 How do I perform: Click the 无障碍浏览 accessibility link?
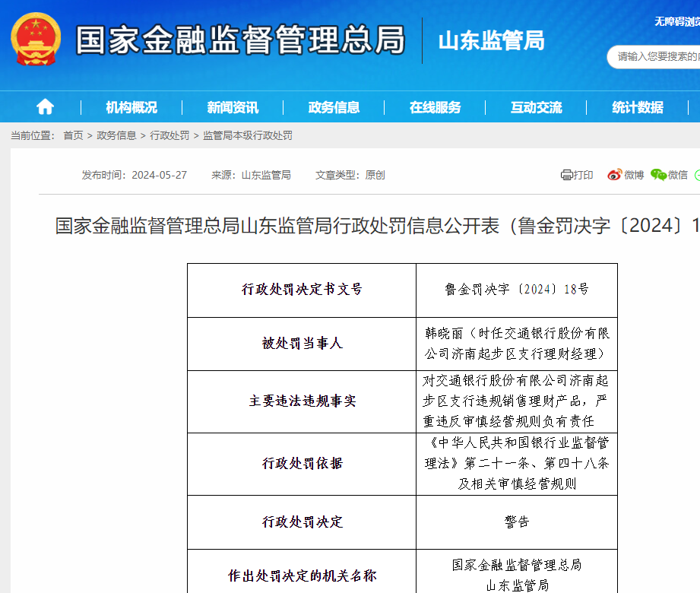[x=676, y=21]
